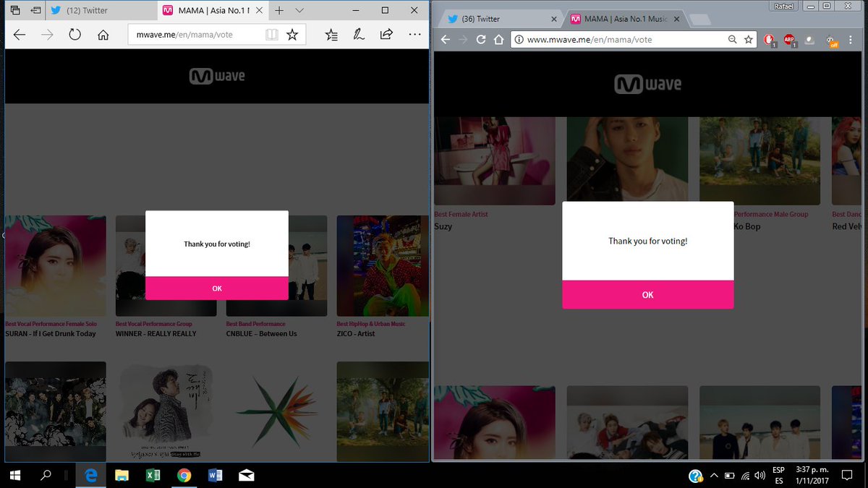Click the Chrome address bar URL
The image size is (868, 488).
(590, 40)
